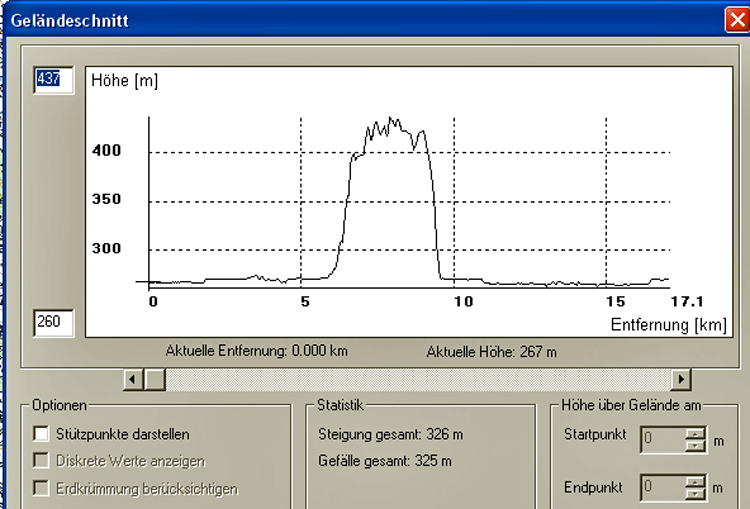Click the Aktuelle Höhe readout label
750x509 pixels.
(x=491, y=352)
